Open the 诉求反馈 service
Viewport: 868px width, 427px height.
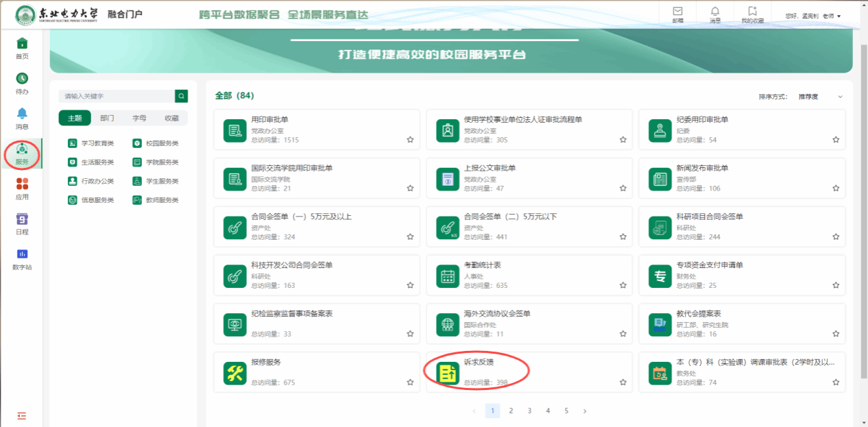tap(478, 363)
